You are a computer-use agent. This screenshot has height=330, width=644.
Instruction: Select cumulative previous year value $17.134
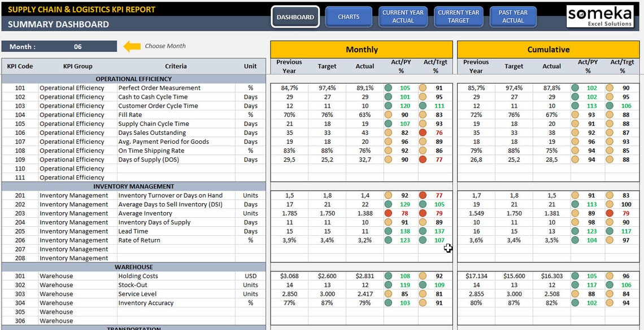tap(476, 276)
